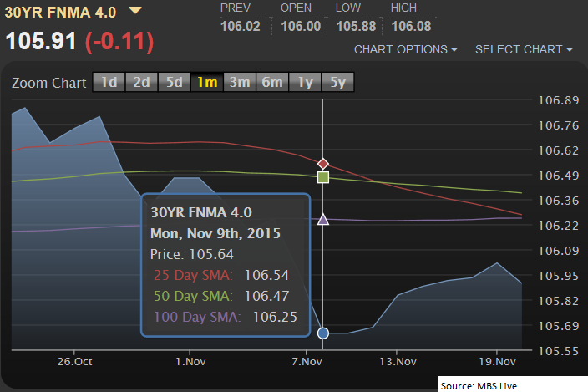The height and width of the screenshot is (392, 588).
Task: Click the price change (-0.11)
Action: click(119, 41)
